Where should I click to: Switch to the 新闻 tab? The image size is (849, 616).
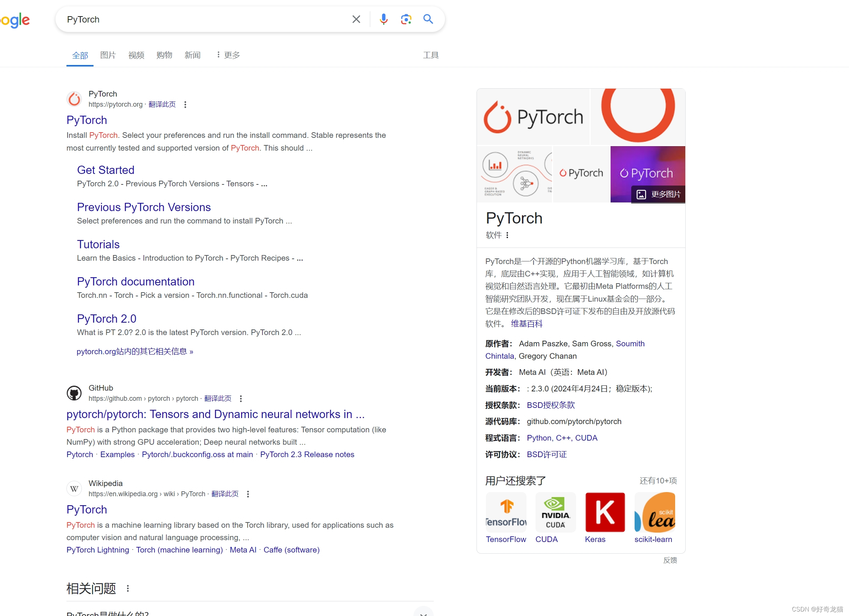(193, 55)
